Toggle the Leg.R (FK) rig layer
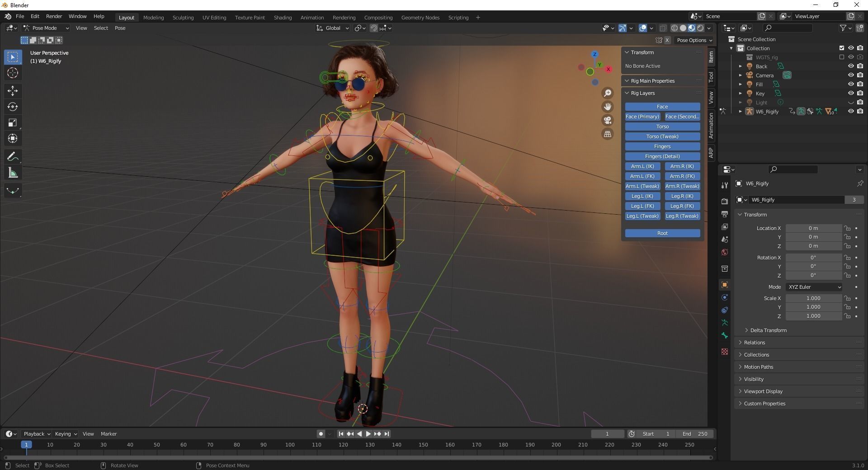The height and width of the screenshot is (470, 868). (x=682, y=206)
